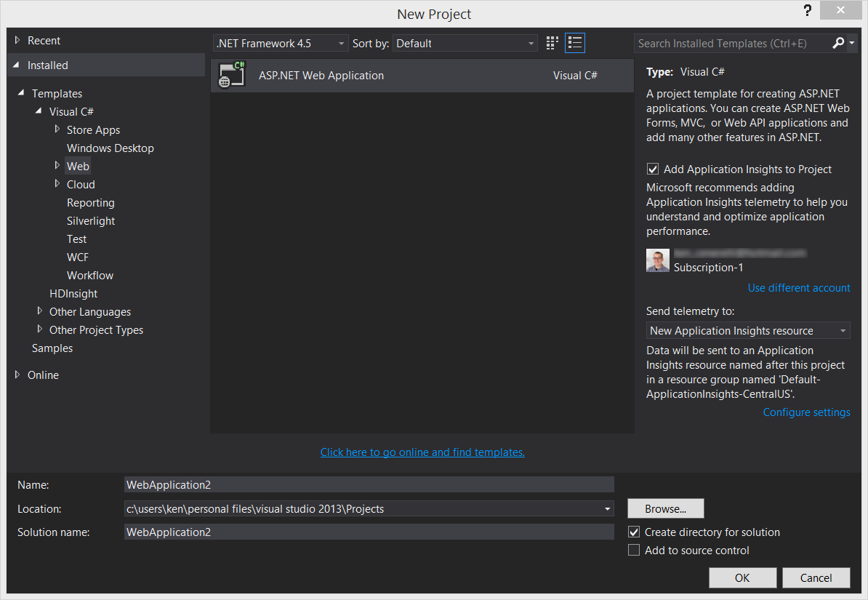Open the .NET Framework 4.5 dropdown
Viewport: 868px width, 600px height.
coord(281,43)
